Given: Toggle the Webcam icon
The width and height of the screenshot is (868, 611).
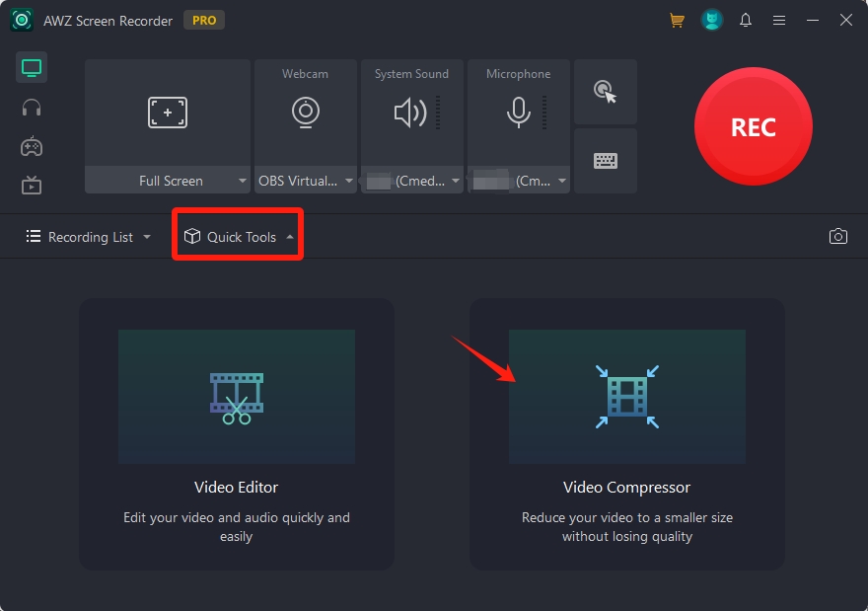Looking at the screenshot, I should 306,113.
